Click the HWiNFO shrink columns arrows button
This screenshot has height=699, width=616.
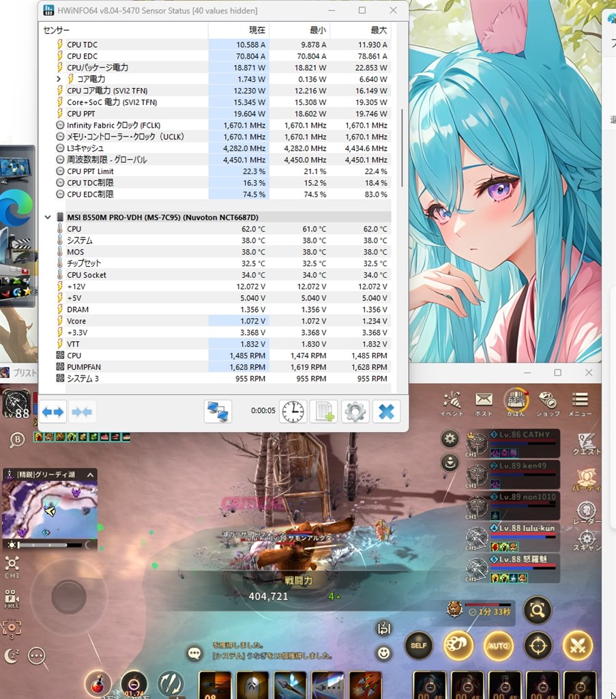(81, 412)
